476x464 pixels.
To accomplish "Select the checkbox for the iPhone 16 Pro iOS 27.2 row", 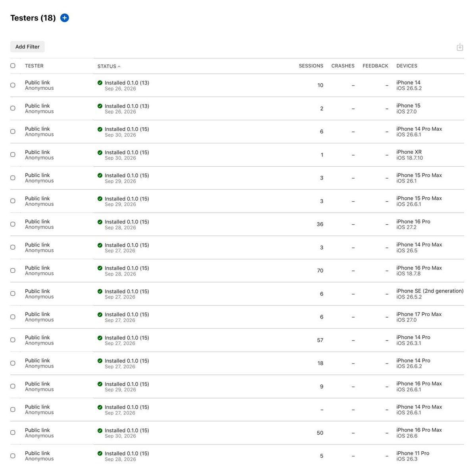I will tap(13, 224).
